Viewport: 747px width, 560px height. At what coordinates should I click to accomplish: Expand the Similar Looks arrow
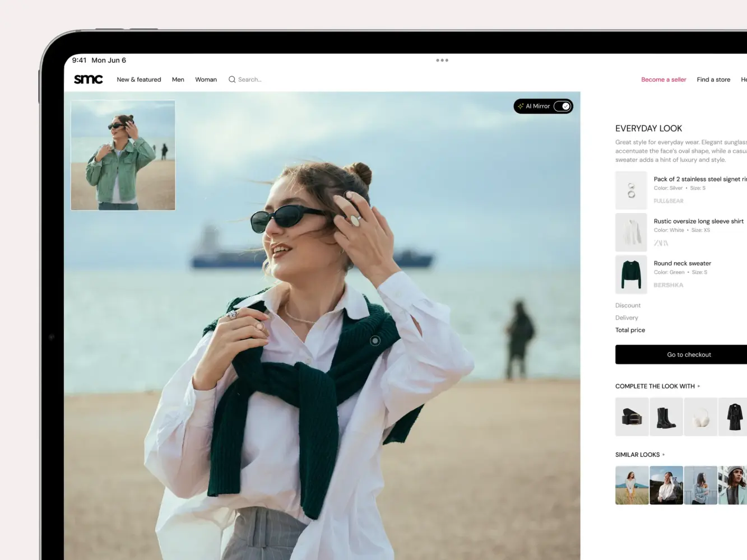pyautogui.click(x=664, y=455)
